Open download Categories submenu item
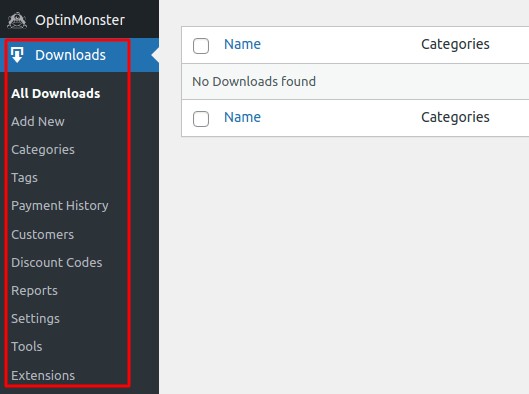Image resolution: width=529 pixels, height=394 pixels. [43, 149]
